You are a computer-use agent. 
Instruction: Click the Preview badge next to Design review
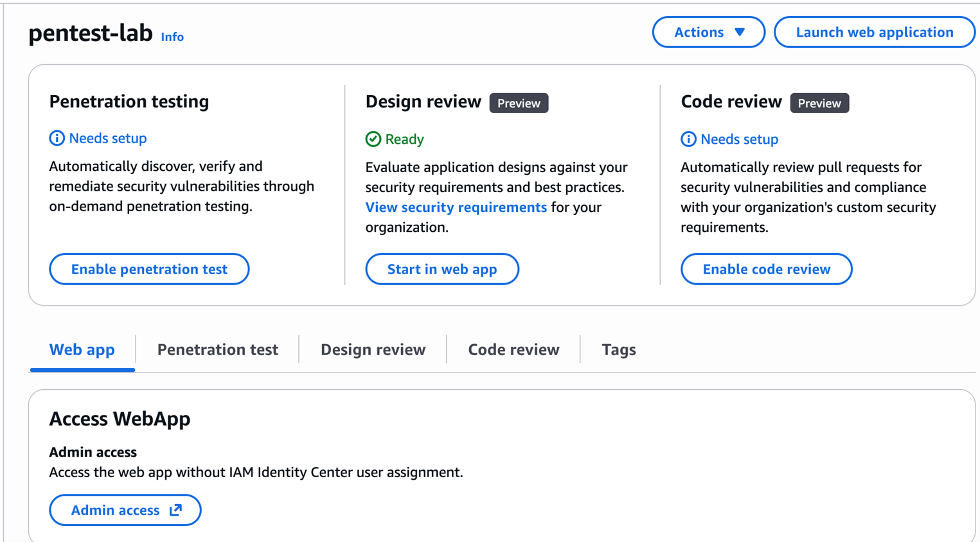pyautogui.click(x=519, y=103)
